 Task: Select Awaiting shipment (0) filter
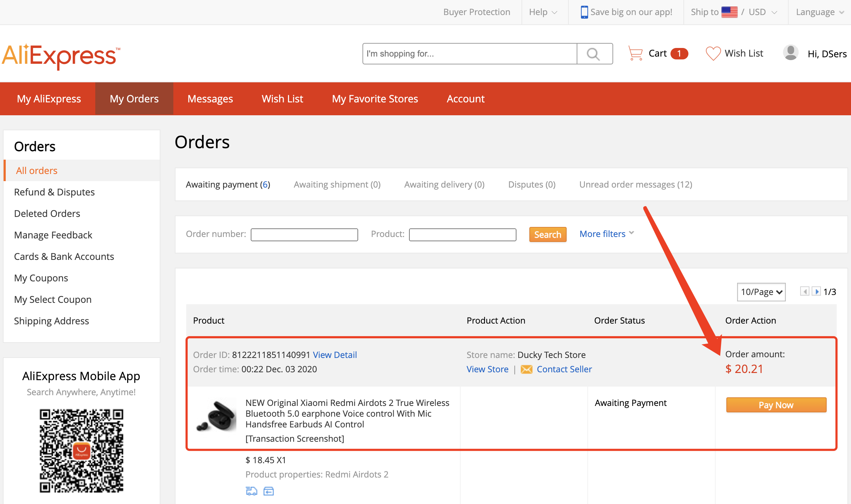point(337,184)
